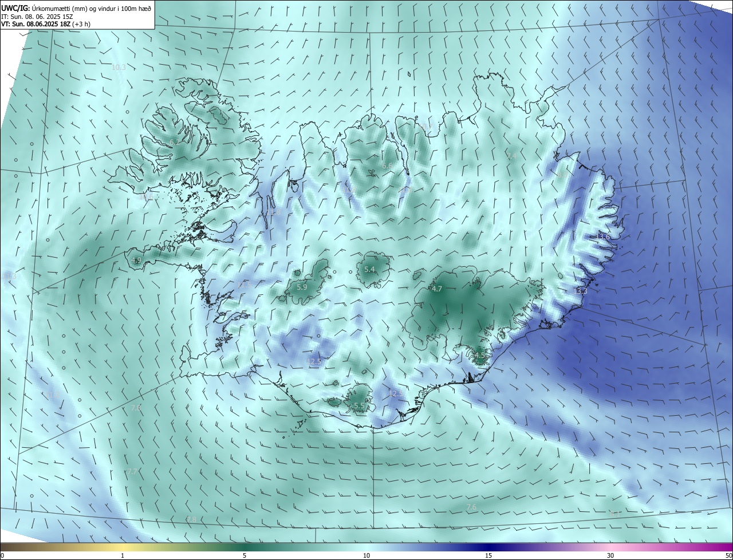The width and height of the screenshot is (733, 560).
Task: Click the 5.4 value label on the glacier
Action: [369, 269]
